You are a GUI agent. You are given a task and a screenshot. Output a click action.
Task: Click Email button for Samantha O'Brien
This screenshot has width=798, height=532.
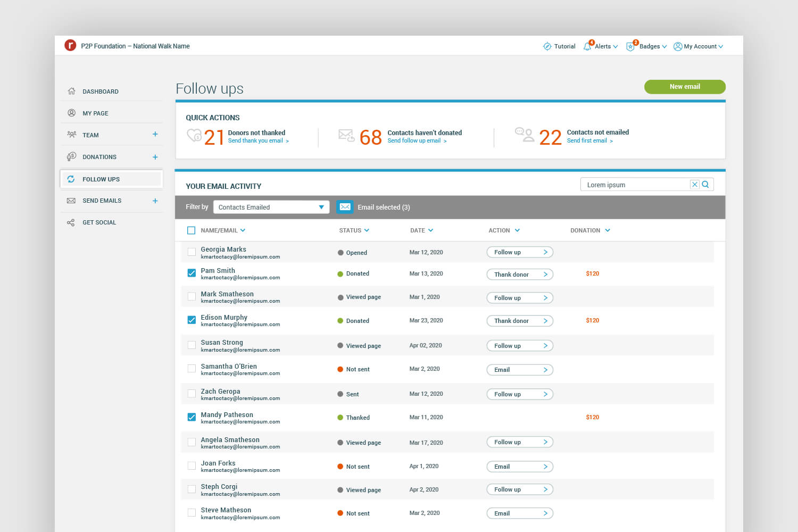pos(520,370)
